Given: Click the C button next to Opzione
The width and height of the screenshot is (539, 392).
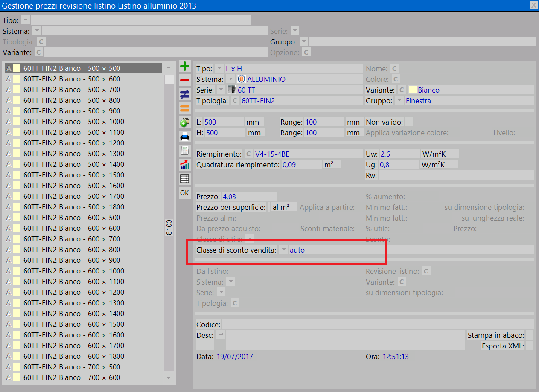Looking at the screenshot, I should [x=306, y=52].
